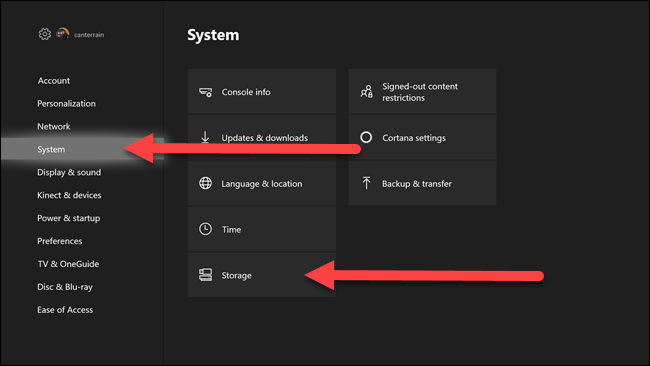The width and height of the screenshot is (650, 366).
Task: Open Ease of Access settings
Action: (65, 310)
